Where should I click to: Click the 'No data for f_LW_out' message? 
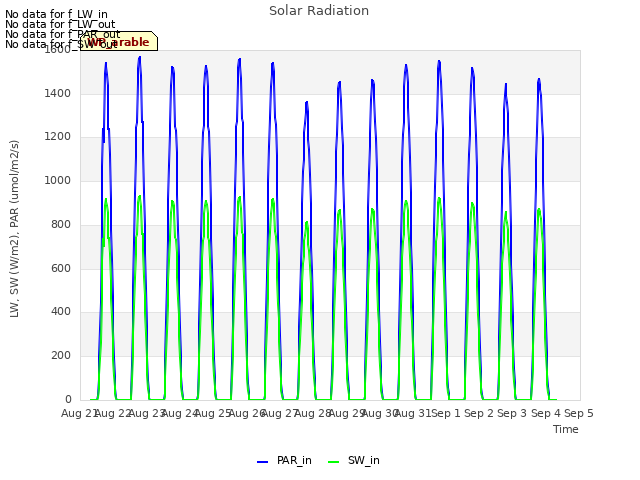coord(60,24)
